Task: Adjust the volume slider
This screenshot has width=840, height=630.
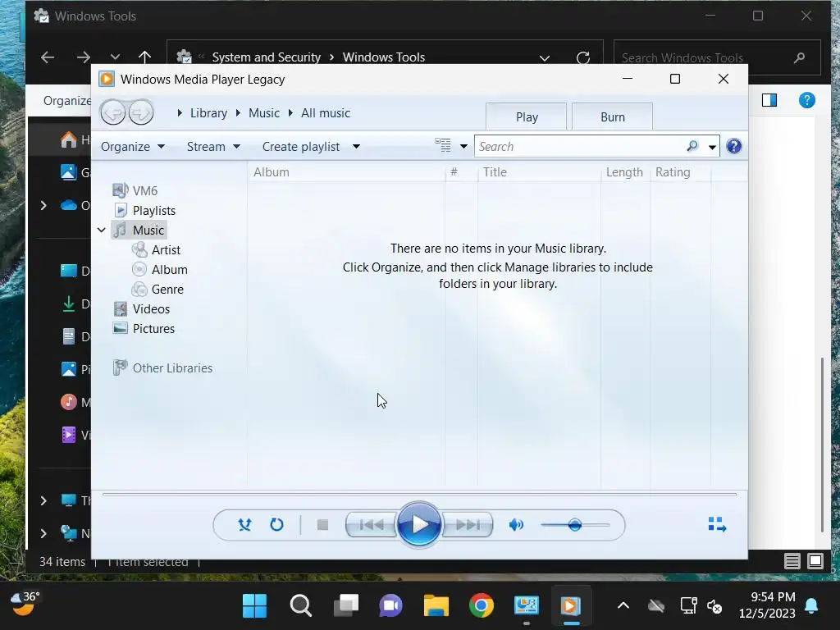Action: tap(575, 524)
